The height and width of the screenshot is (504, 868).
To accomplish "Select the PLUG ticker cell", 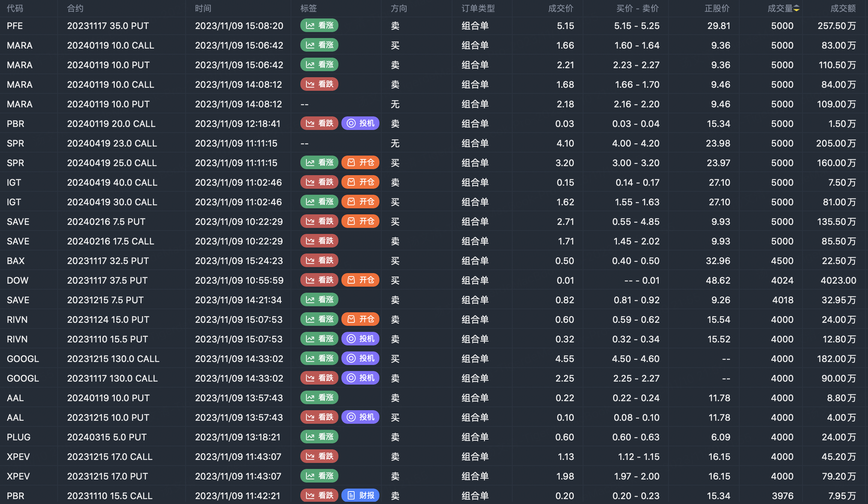I will tap(18, 437).
